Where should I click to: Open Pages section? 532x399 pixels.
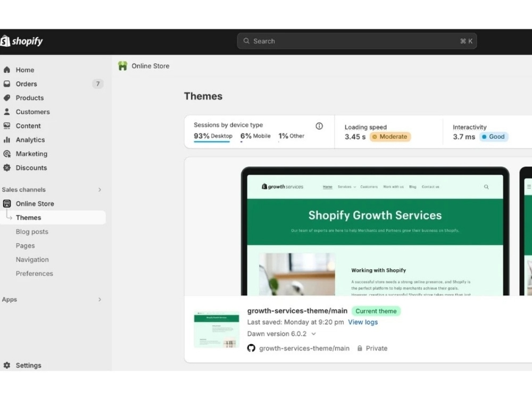(x=25, y=246)
